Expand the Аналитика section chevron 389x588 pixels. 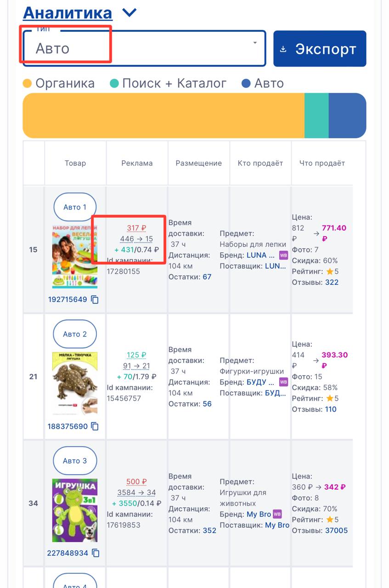(130, 13)
